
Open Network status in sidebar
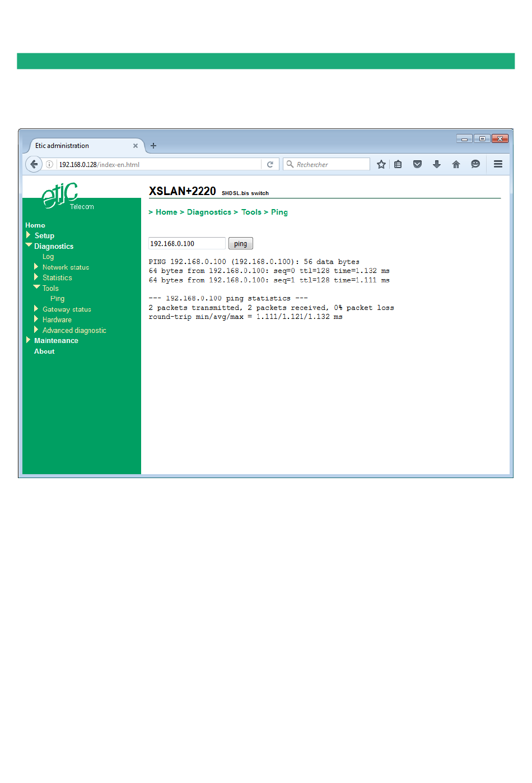[66, 267]
